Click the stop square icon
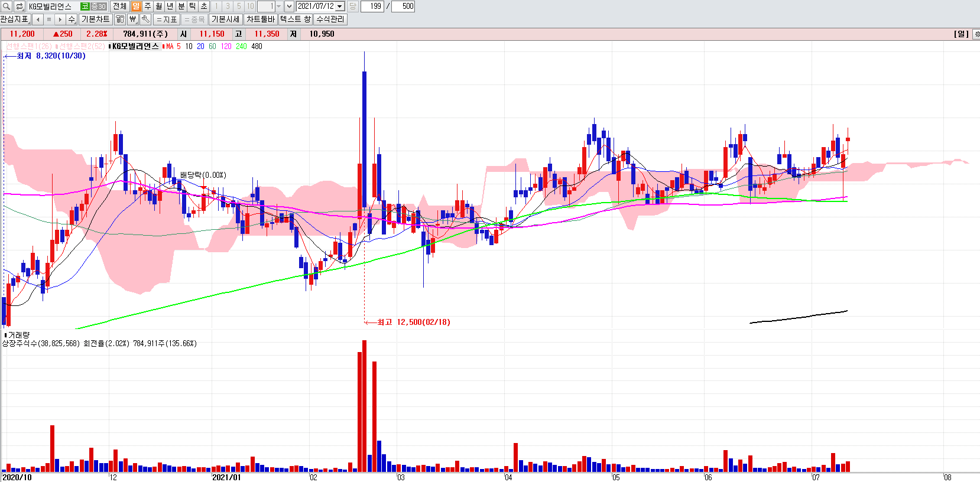980x482 pixels. 49,19
